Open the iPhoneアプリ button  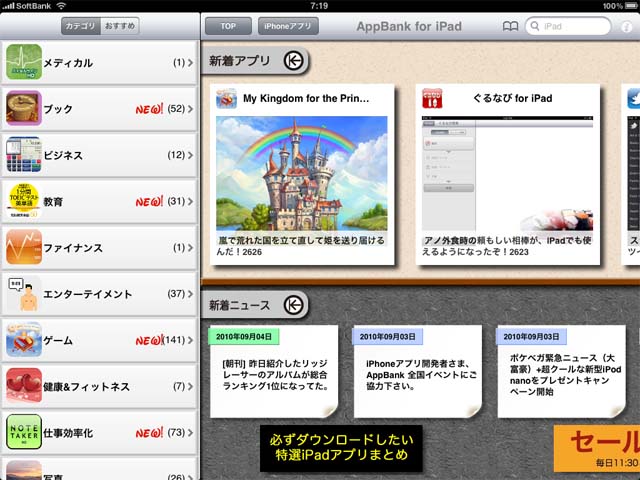tap(288, 26)
